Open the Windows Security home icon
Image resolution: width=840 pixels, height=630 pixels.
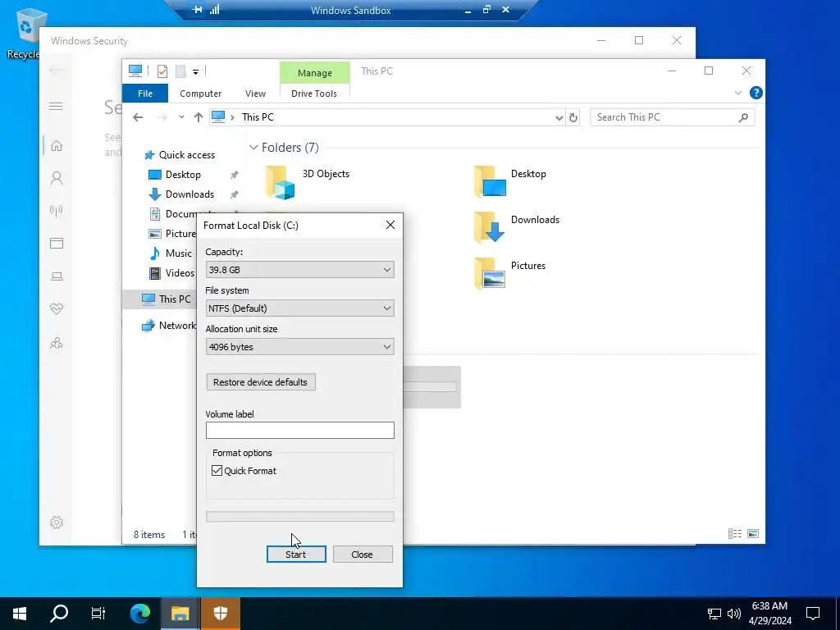tap(57, 146)
